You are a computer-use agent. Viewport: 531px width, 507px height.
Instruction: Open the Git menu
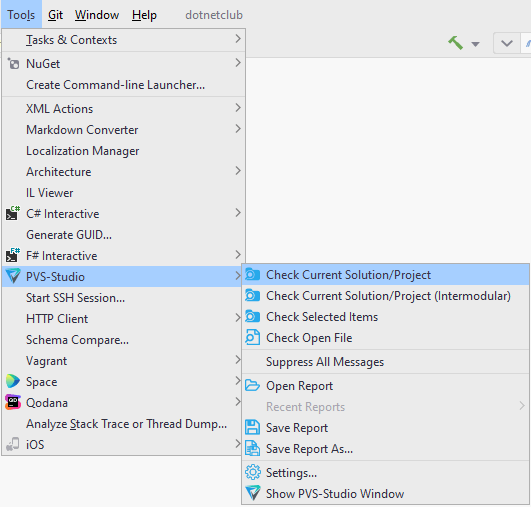tap(55, 15)
